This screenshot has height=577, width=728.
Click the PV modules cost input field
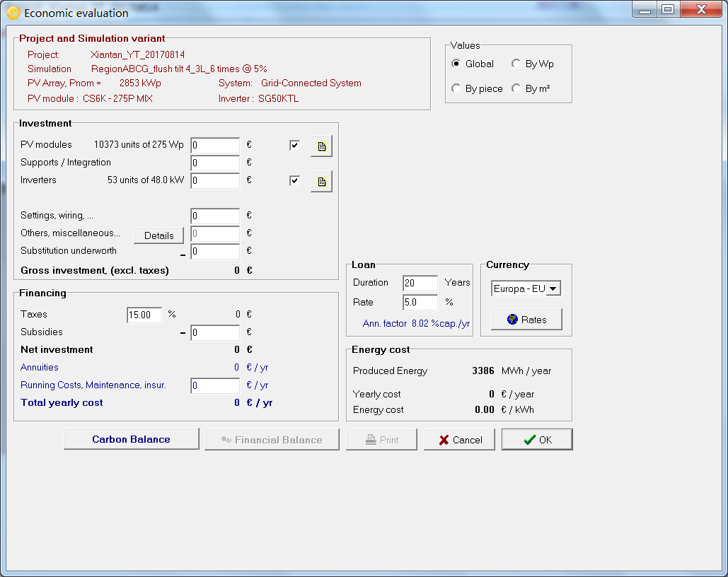(x=215, y=145)
